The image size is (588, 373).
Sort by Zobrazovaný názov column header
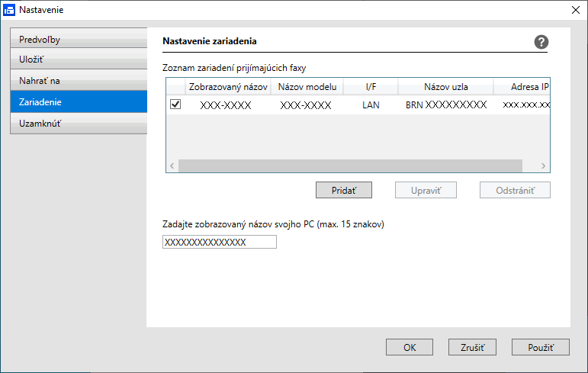(x=228, y=86)
